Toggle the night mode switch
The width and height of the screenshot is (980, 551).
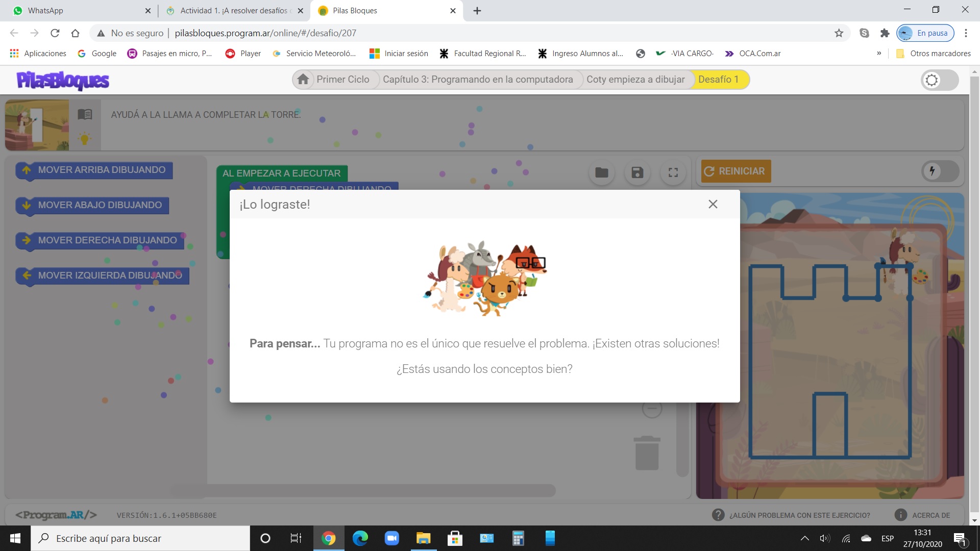(939, 80)
